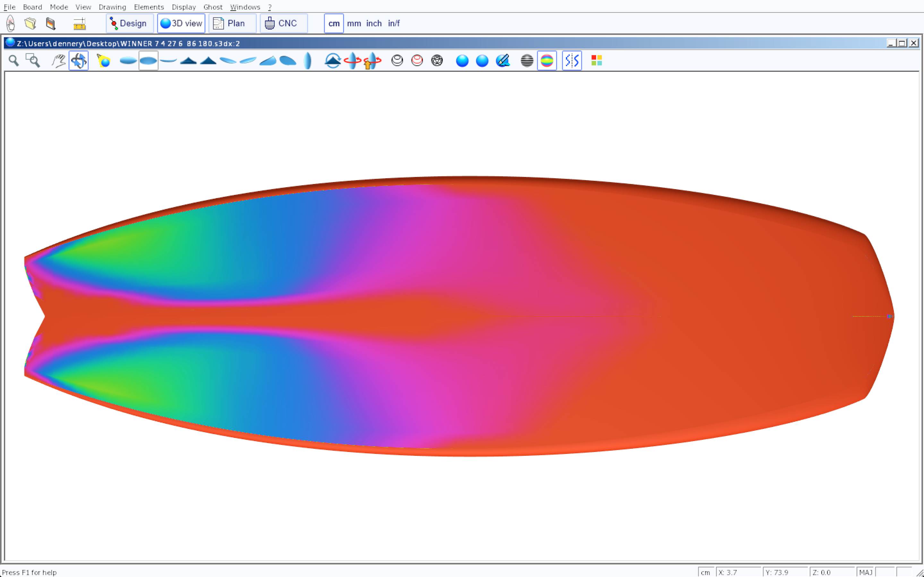Viewport: 924px width, 577px height.
Task: Click the four-color squares palette icon
Action: [x=596, y=60]
